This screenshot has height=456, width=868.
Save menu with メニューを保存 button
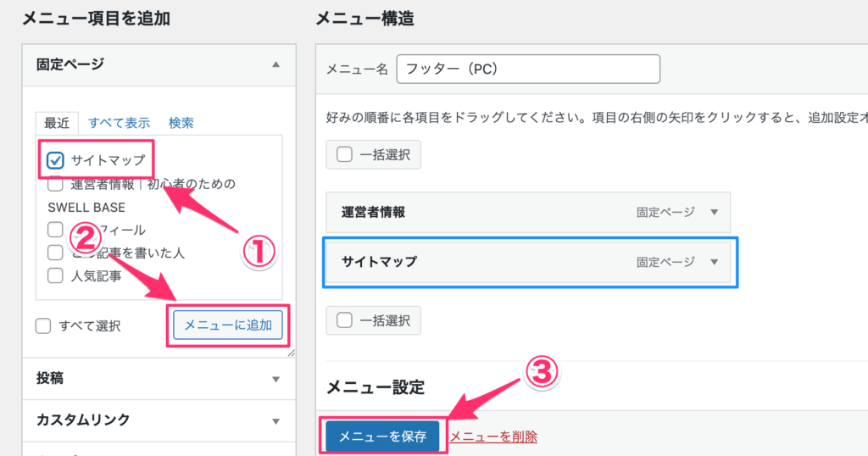[382, 437]
